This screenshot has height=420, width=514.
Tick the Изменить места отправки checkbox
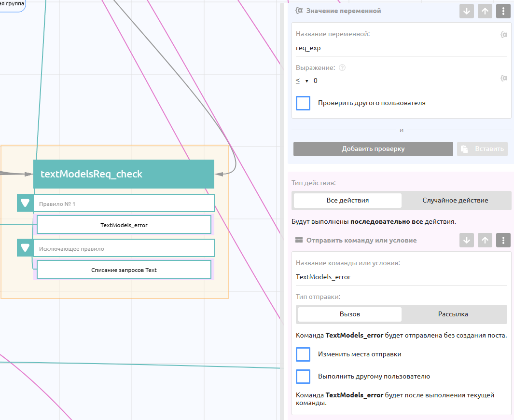coord(303,354)
